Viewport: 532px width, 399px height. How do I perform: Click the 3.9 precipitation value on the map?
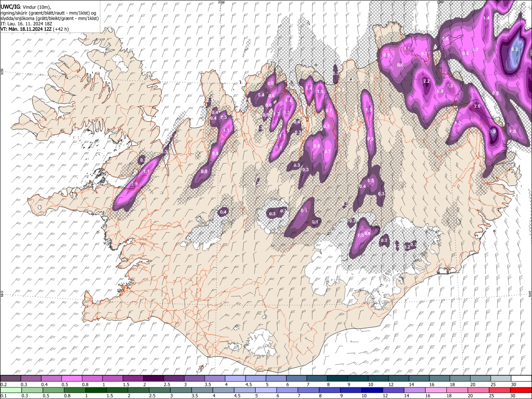493,131
